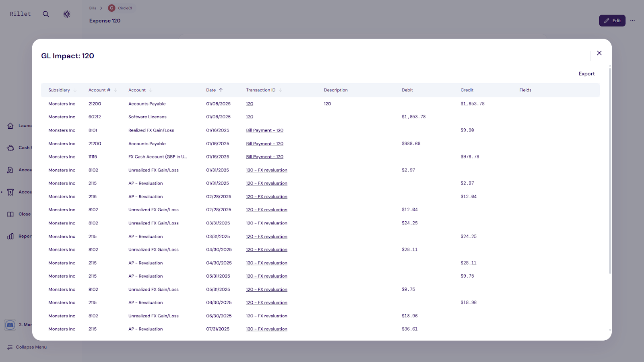Click the Edit button

(612, 21)
